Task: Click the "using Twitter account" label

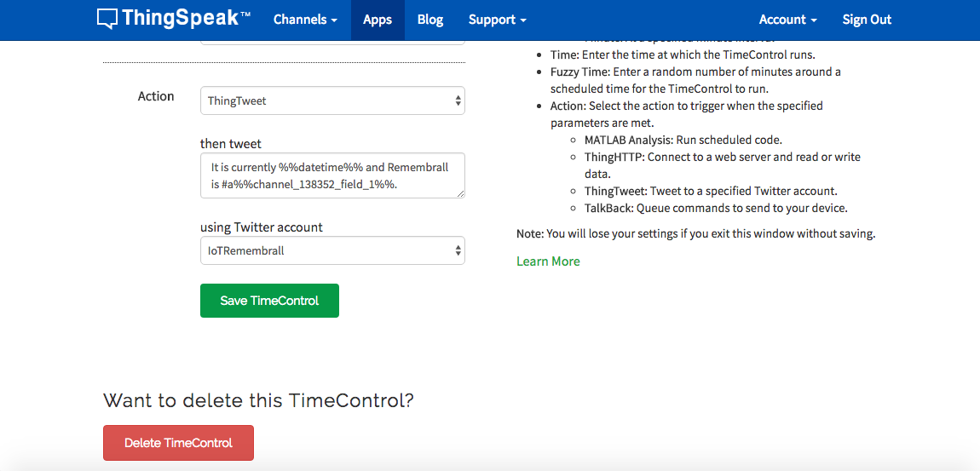Action: point(262,227)
